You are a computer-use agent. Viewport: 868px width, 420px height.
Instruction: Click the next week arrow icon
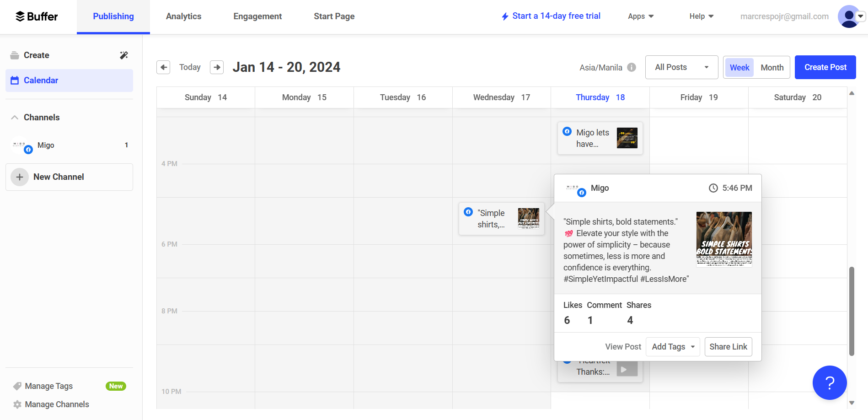217,67
